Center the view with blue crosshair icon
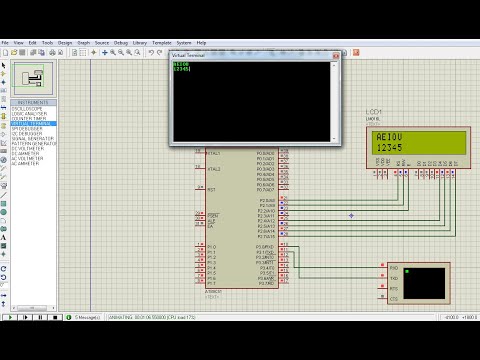The width and height of the screenshot is (480, 360). [x=105, y=53]
